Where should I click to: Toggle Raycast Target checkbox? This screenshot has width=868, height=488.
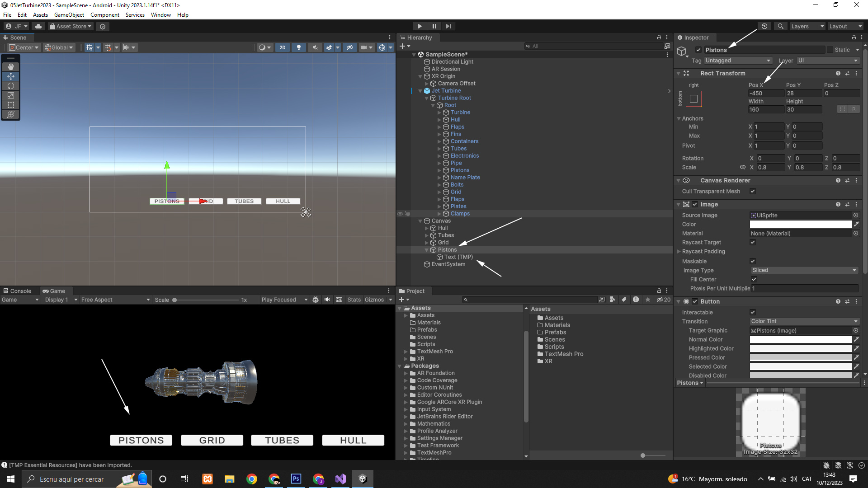click(x=753, y=242)
